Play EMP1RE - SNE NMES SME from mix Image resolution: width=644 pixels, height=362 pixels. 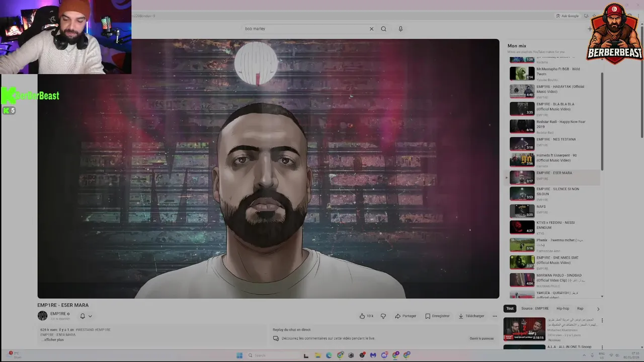pos(553,262)
